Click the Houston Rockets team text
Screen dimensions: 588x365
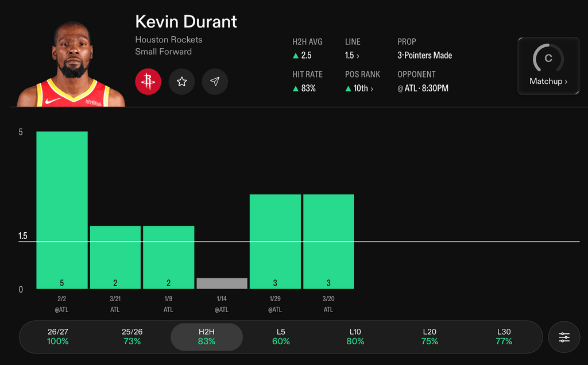pyautogui.click(x=169, y=40)
